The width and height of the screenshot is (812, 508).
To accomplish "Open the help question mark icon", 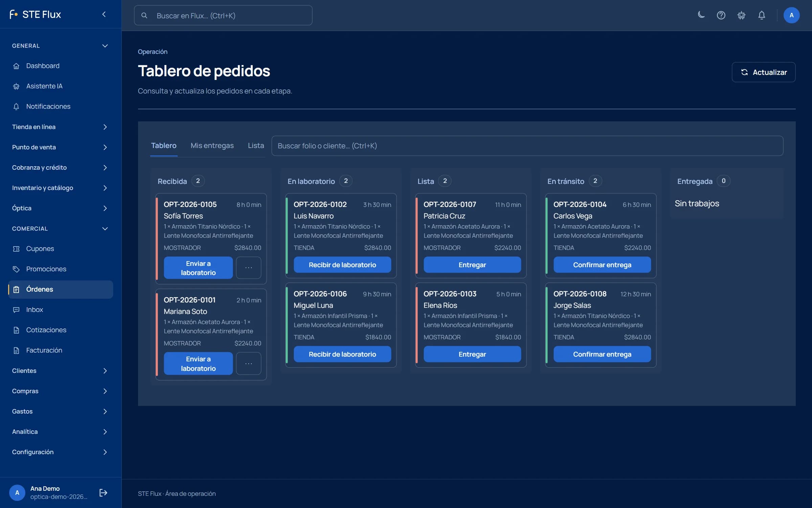I will pyautogui.click(x=721, y=15).
